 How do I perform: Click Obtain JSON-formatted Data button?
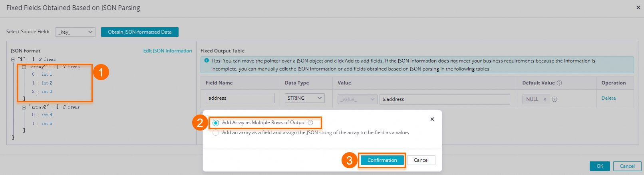pos(140,32)
